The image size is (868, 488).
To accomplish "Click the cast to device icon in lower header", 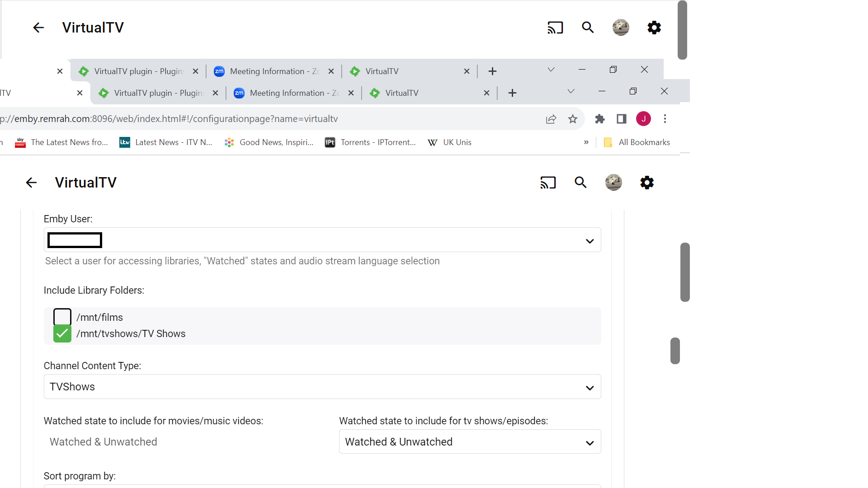I will [548, 183].
